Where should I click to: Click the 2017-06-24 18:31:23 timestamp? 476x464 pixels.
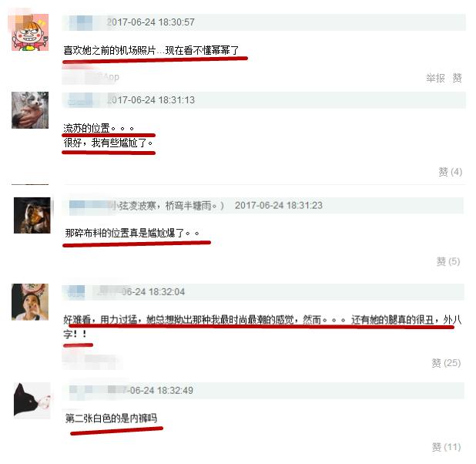click(279, 206)
